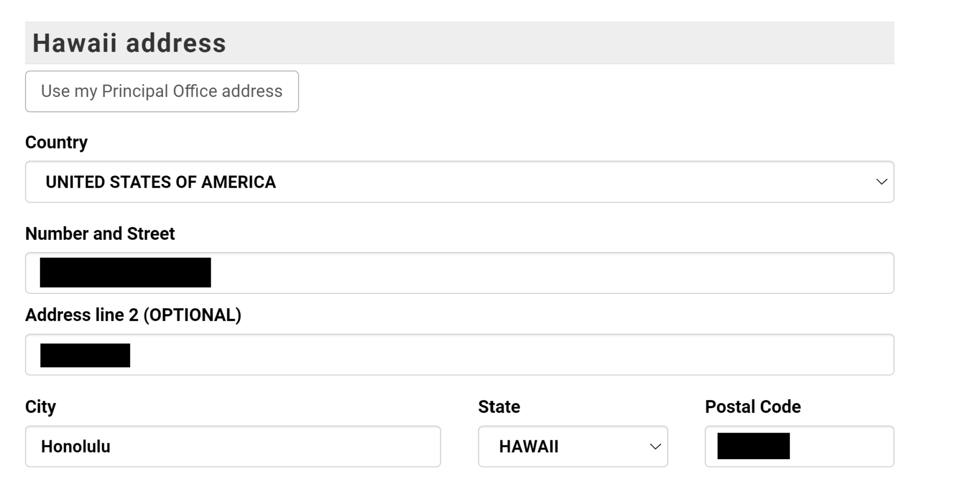The height and width of the screenshot is (500, 980).
Task: Click the Number and Street label
Action: [100, 234]
